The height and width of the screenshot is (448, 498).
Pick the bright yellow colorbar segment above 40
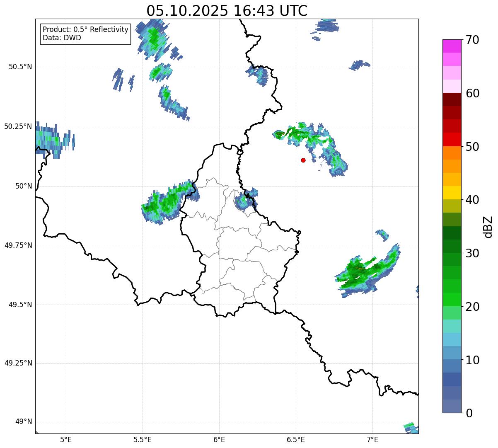click(x=452, y=193)
